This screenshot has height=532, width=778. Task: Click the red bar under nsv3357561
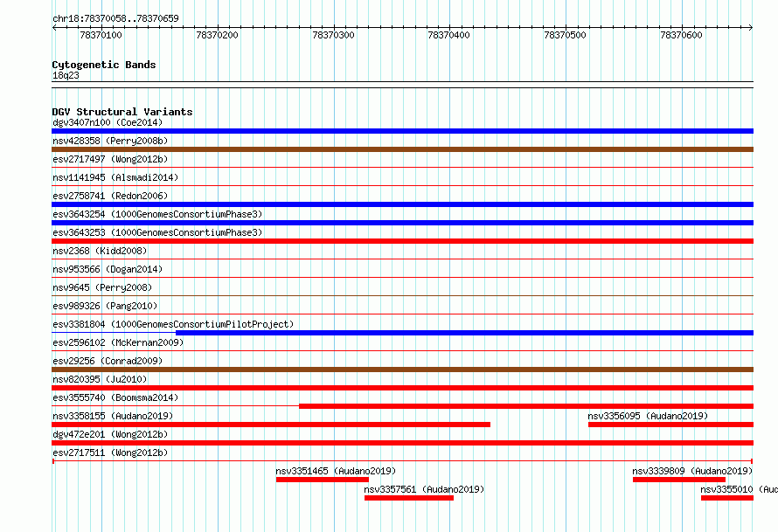coord(409,498)
